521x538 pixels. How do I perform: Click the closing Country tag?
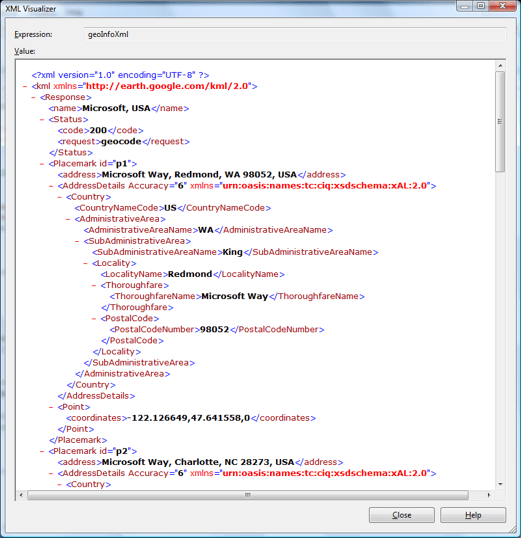91,385
